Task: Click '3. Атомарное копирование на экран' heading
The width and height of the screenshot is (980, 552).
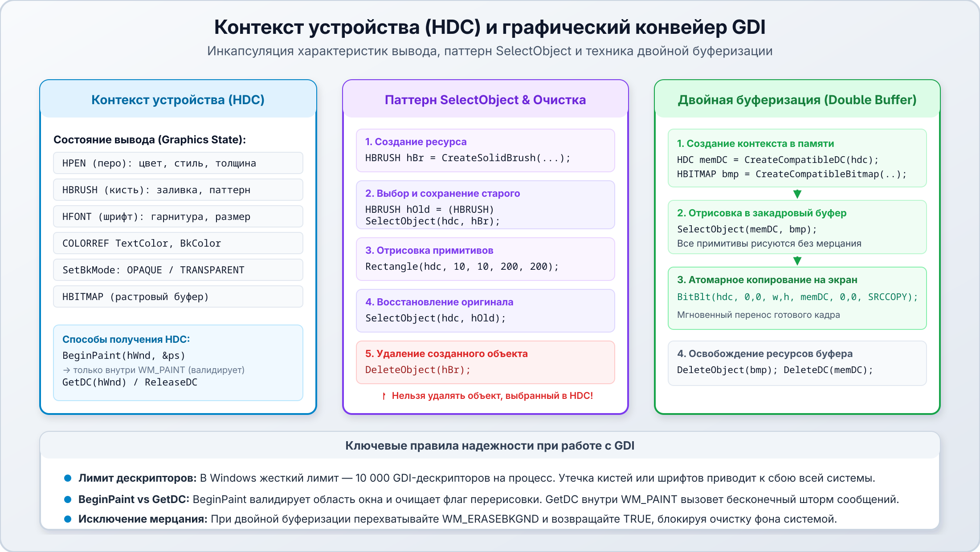Action: (x=767, y=280)
